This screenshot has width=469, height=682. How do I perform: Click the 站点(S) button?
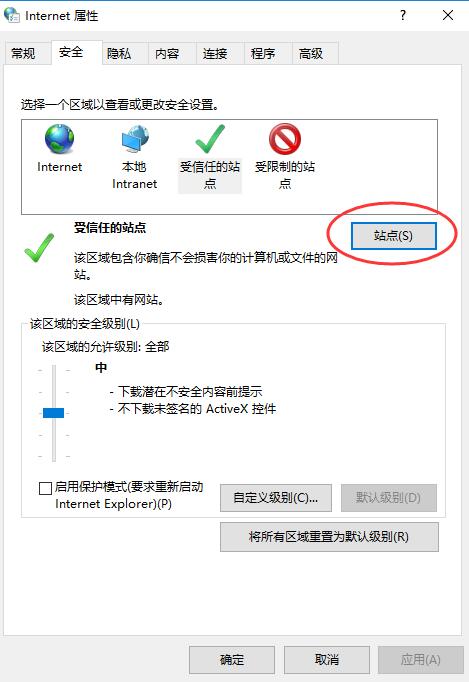point(394,236)
